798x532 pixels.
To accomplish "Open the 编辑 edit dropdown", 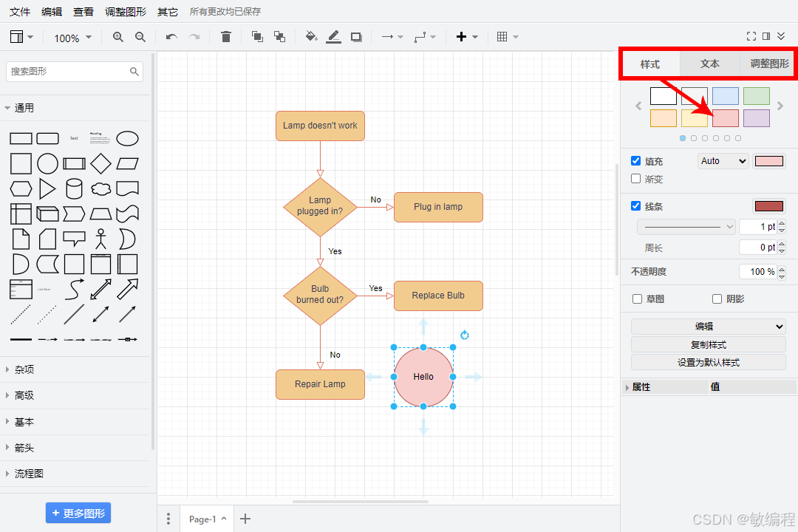I will tap(709, 327).
